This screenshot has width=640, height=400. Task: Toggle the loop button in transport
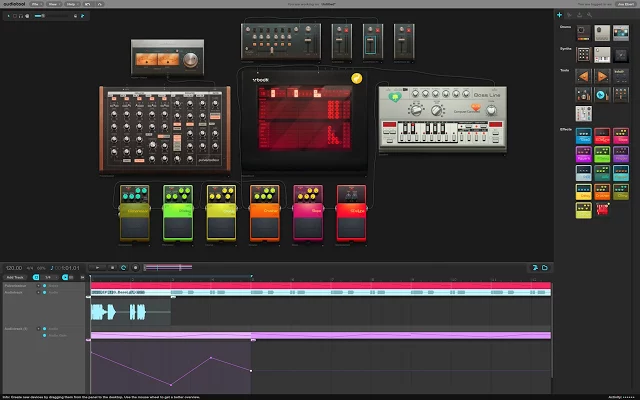(x=124, y=268)
